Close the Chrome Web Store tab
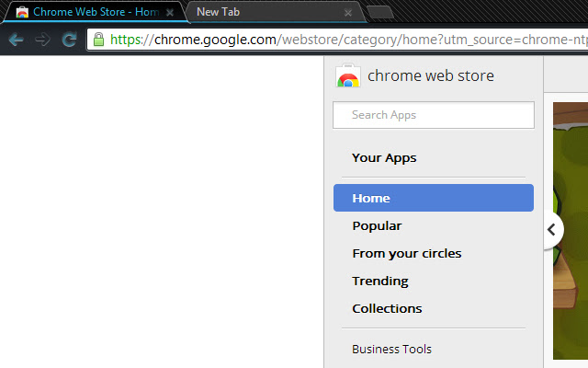 170,13
